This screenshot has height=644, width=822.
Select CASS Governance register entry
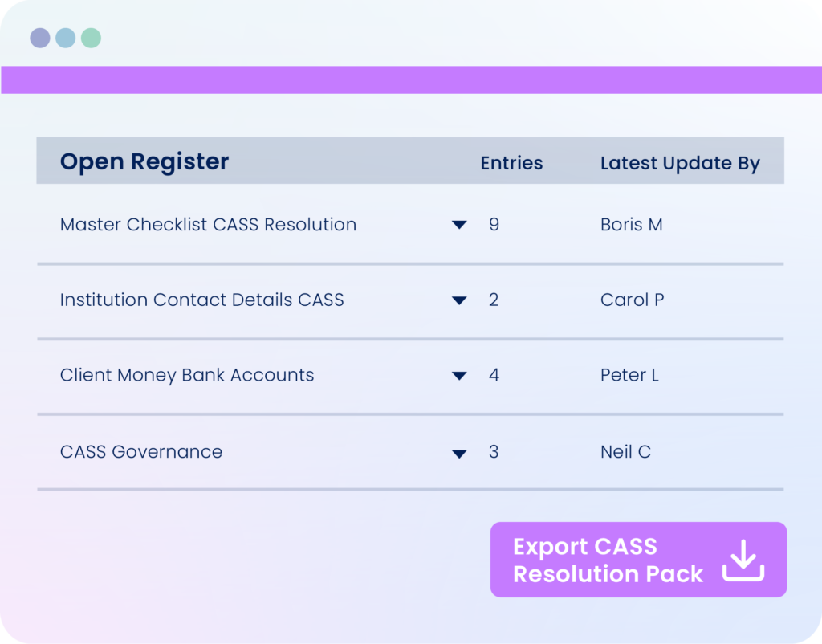[141, 451]
